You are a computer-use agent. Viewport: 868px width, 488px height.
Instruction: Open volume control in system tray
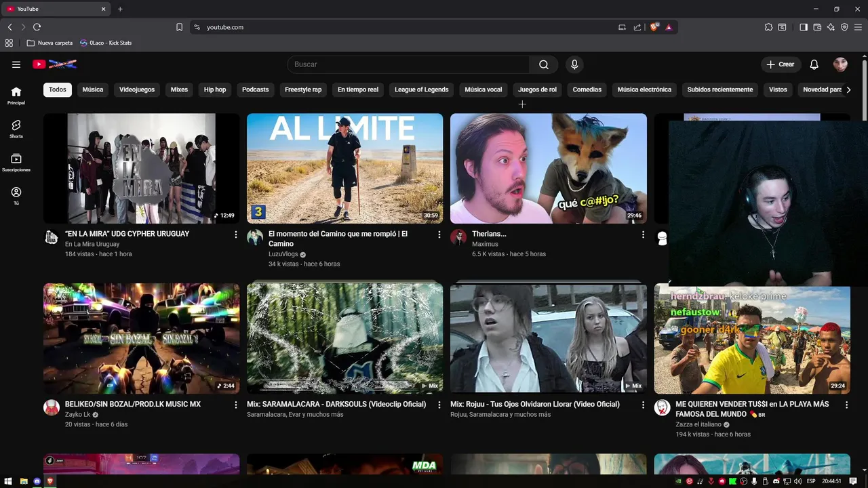click(x=797, y=481)
